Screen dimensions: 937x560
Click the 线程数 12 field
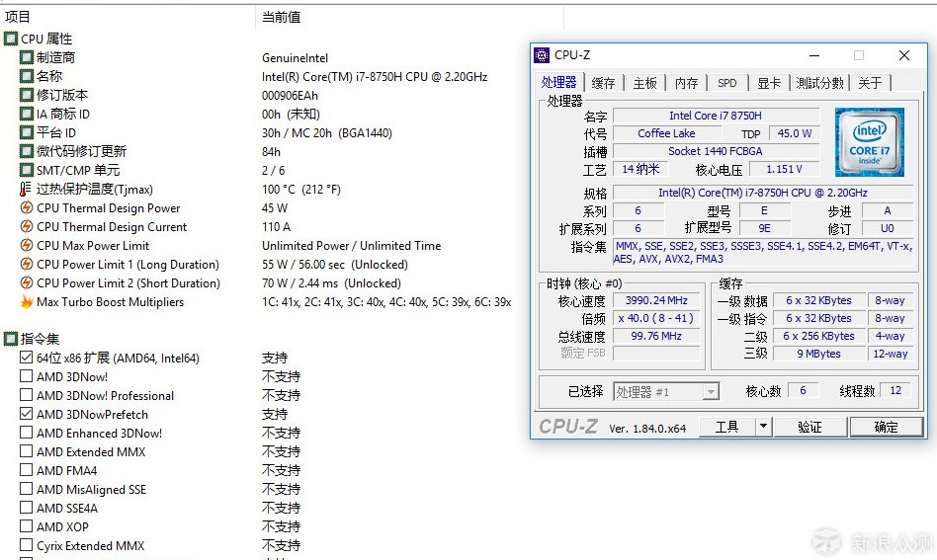pyautogui.click(x=895, y=390)
